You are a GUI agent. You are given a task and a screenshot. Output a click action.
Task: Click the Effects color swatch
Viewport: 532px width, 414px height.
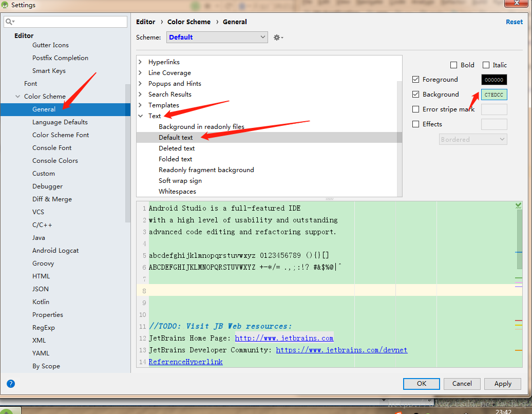click(x=494, y=124)
